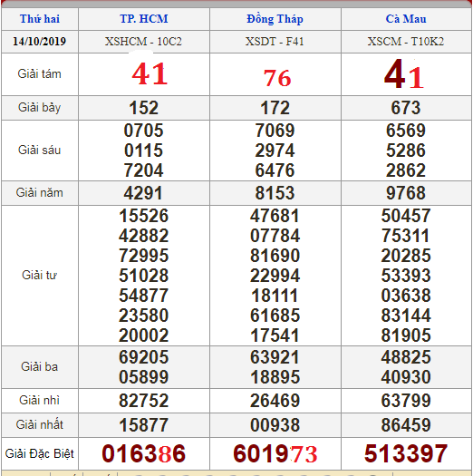Select the date cell 14/10/2019
Screen dimensions: 473x476
click(40, 42)
